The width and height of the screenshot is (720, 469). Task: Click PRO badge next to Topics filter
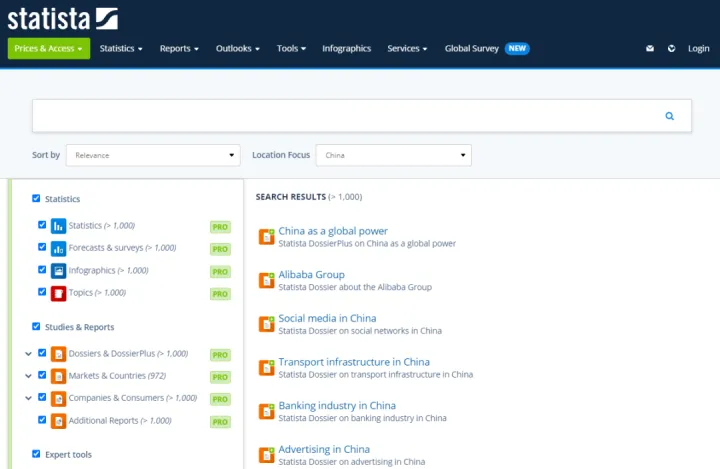point(220,294)
